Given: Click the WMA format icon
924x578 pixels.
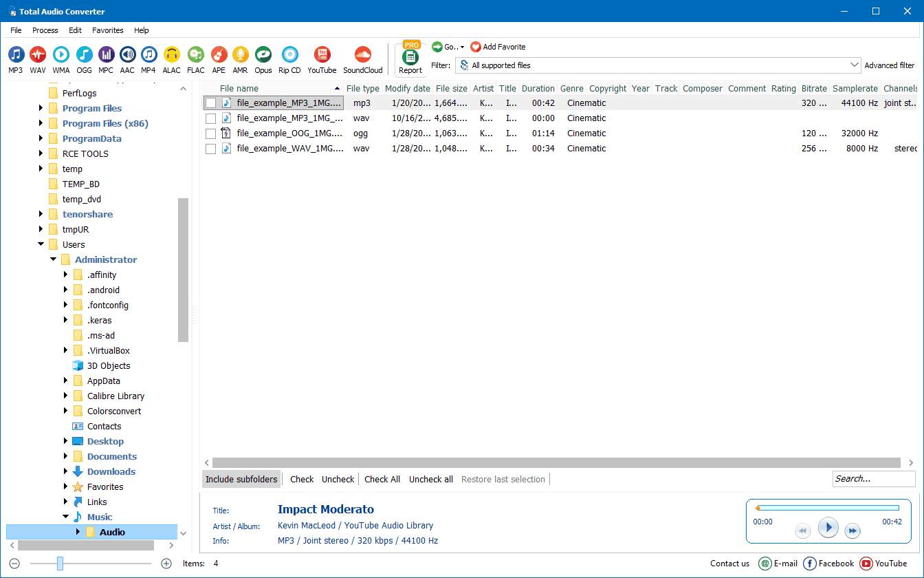Looking at the screenshot, I should point(61,54).
